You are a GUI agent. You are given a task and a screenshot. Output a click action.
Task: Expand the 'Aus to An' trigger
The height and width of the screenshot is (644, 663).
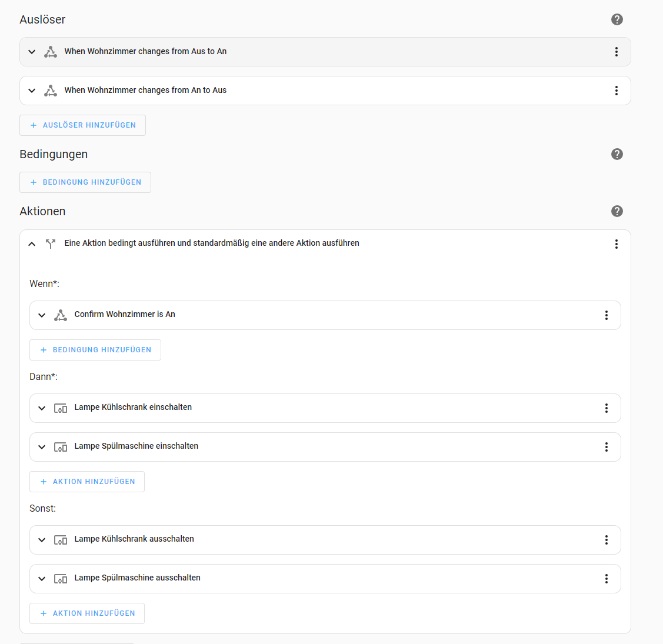coord(32,52)
